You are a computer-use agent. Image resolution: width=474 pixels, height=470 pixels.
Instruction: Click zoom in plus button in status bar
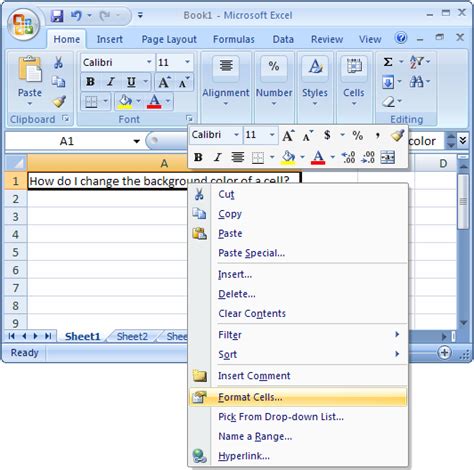tap(444, 353)
